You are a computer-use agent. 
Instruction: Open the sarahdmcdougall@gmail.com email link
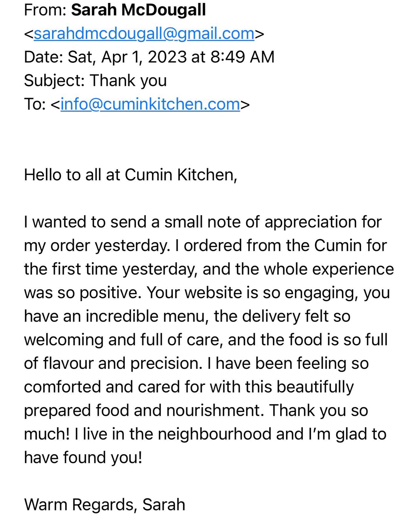144,34
